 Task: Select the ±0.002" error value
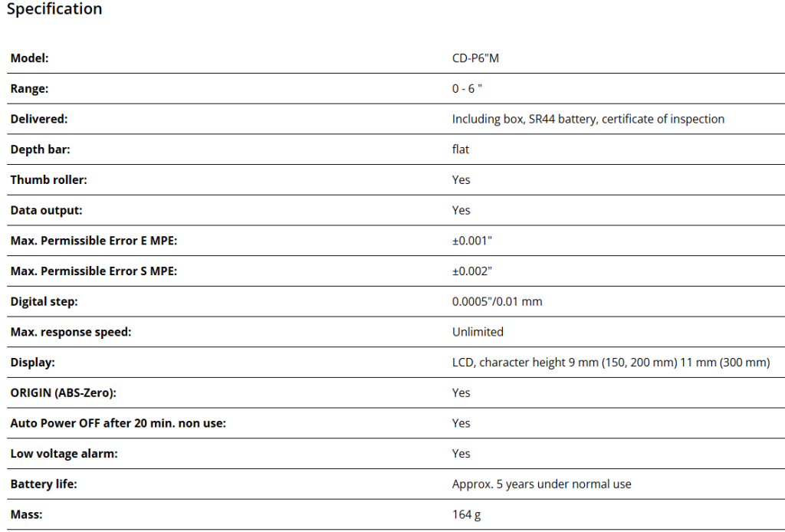472,271
